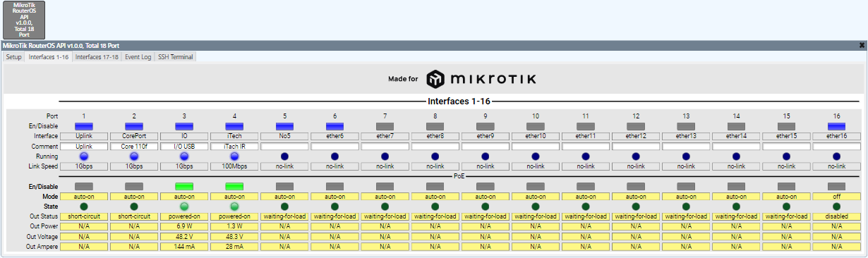Click the PoE State indicator for port 2
Viewport: 868px width, 258px height.
(x=134, y=206)
